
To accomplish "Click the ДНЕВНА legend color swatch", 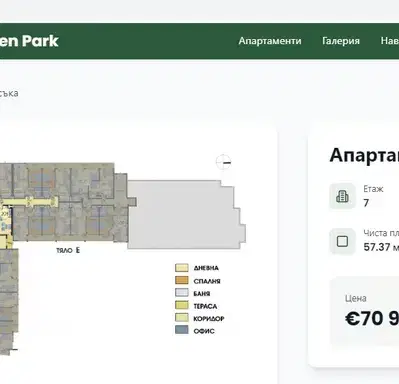I will pos(182,268).
